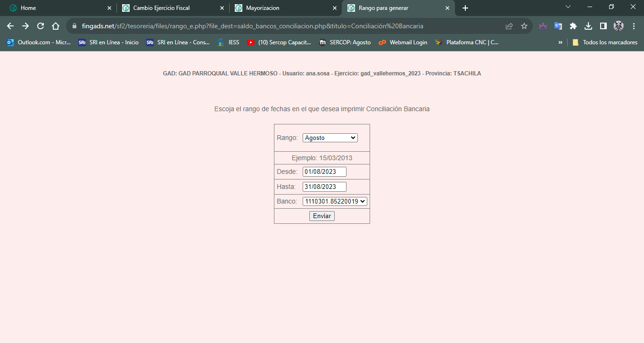Viewport: 644px width, 343px height.
Task: Share this page using the share icon
Action: [x=509, y=26]
